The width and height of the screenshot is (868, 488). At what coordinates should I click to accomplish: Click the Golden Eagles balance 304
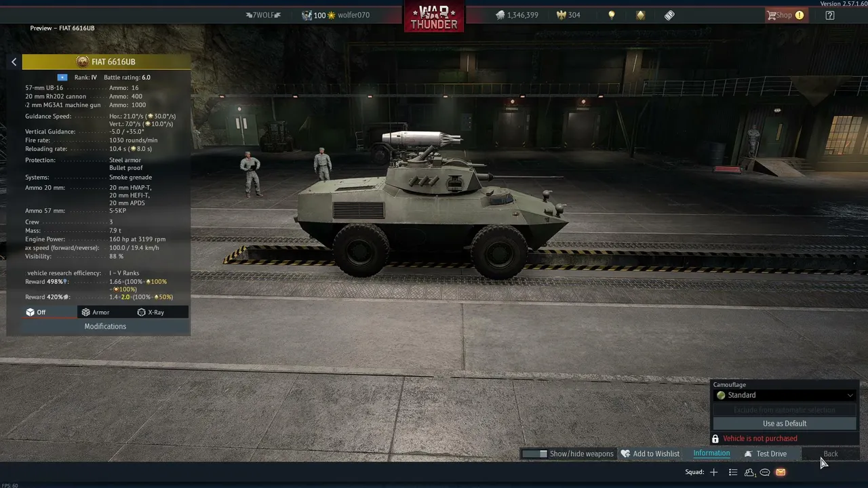coord(568,15)
